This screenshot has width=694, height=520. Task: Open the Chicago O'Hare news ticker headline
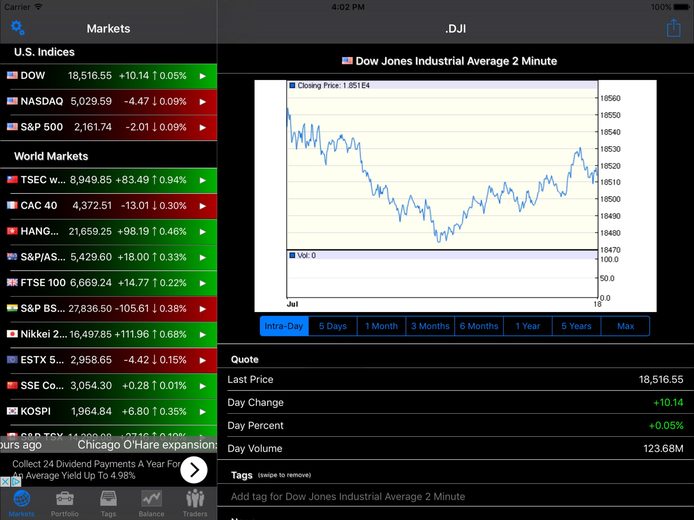147,445
